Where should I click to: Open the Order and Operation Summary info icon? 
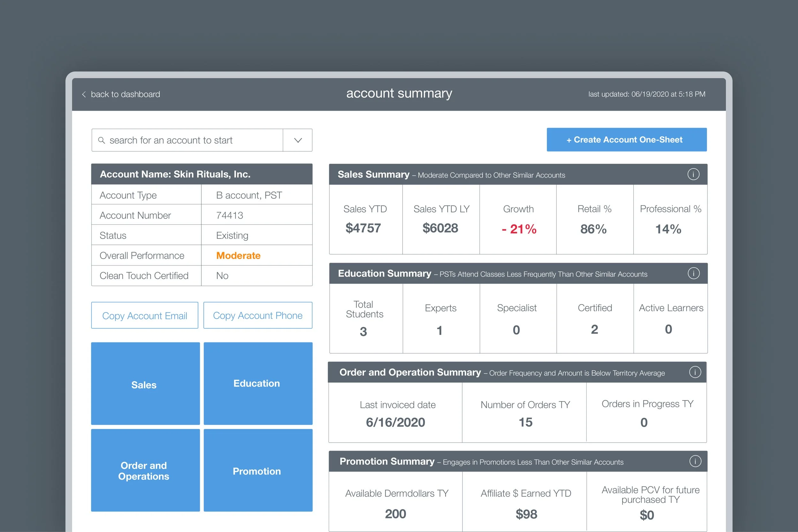(x=695, y=372)
